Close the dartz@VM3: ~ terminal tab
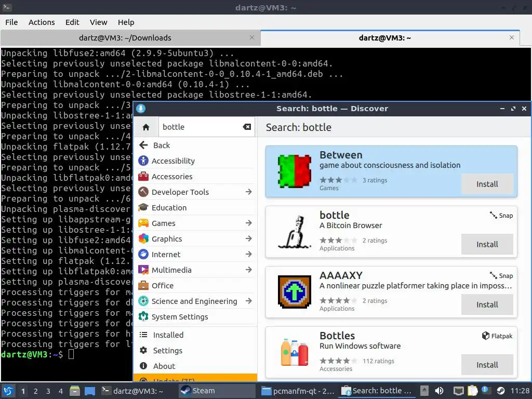This screenshot has height=399, width=532. tap(512, 37)
